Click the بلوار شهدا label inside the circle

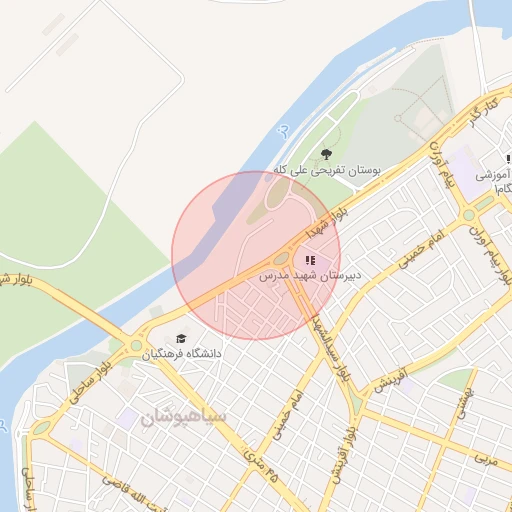pos(327,223)
